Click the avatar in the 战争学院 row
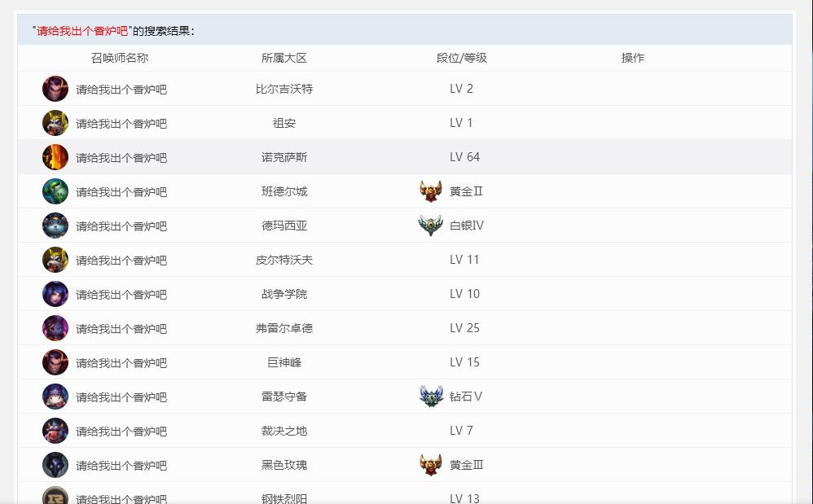 [x=55, y=294]
